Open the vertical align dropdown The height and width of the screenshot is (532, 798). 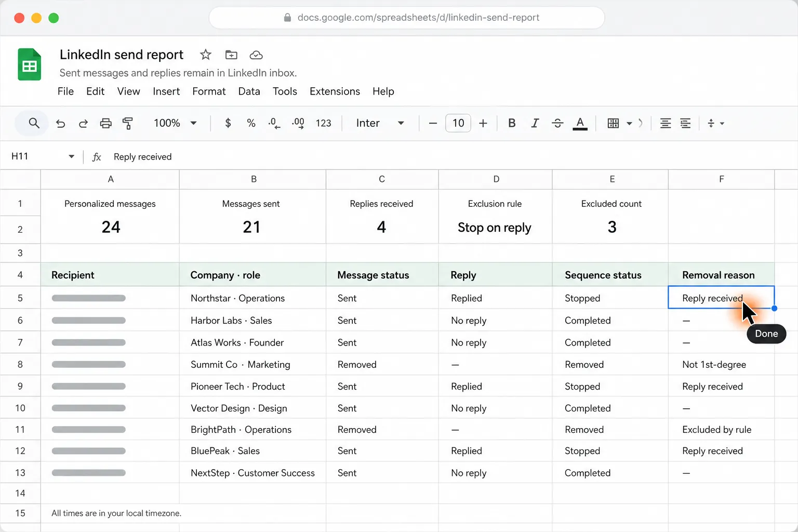[x=716, y=123]
